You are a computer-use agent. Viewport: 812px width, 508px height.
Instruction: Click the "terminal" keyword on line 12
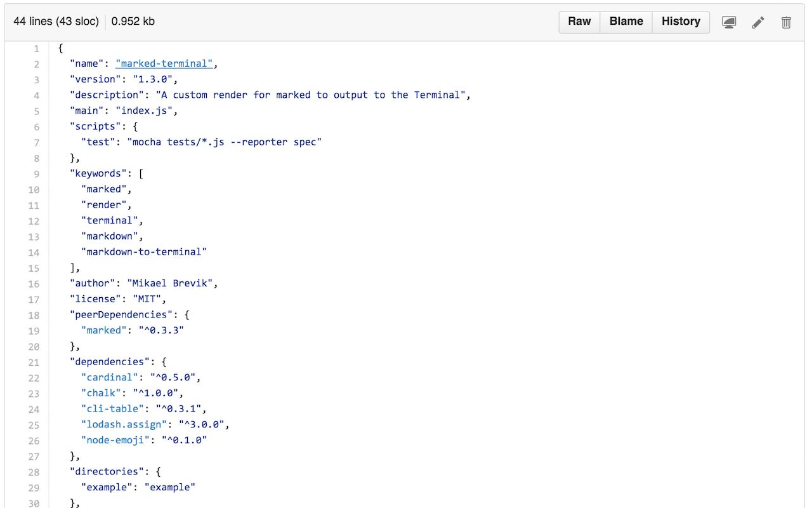pyautogui.click(x=109, y=221)
